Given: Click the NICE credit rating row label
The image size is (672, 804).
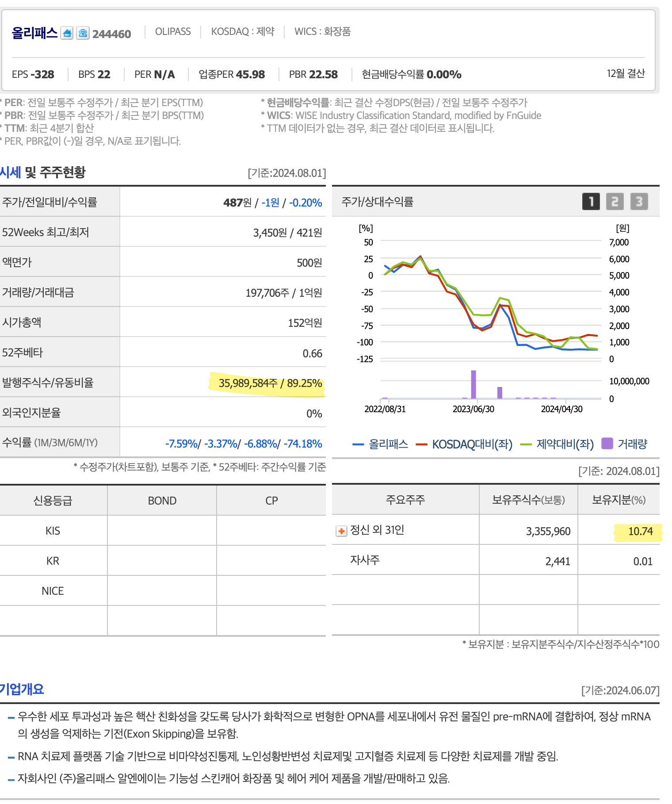Looking at the screenshot, I should tap(53, 591).
